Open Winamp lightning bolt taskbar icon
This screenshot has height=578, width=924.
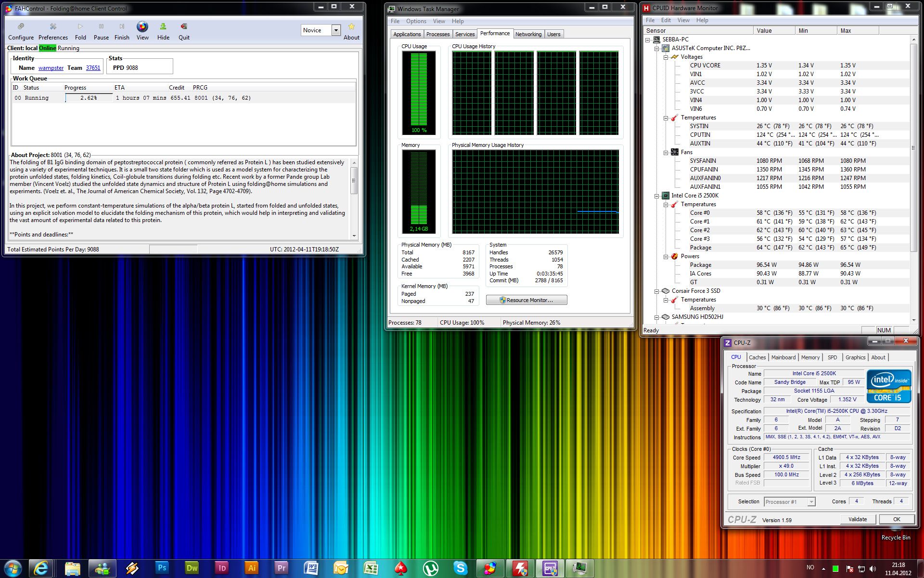(132, 568)
